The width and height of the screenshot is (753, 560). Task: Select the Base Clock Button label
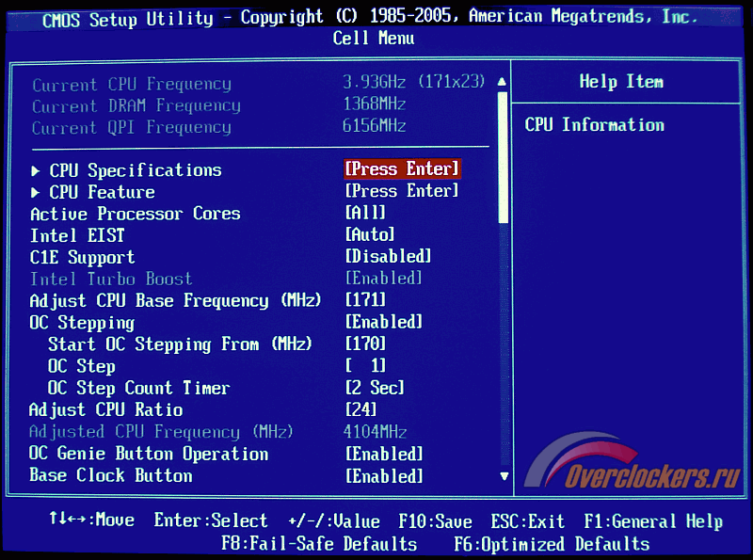point(111,475)
